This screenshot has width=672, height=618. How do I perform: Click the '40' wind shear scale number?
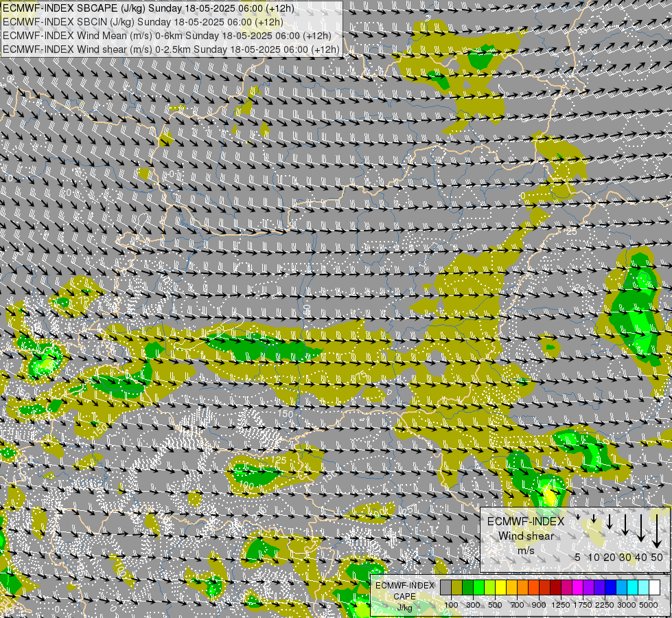coord(641,557)
